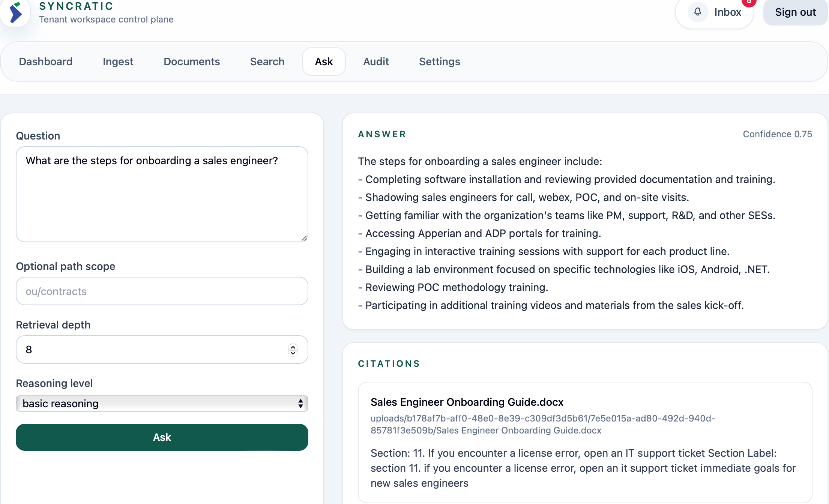
Task: Click the Sign out button
Action: click(x=795, y=12)
